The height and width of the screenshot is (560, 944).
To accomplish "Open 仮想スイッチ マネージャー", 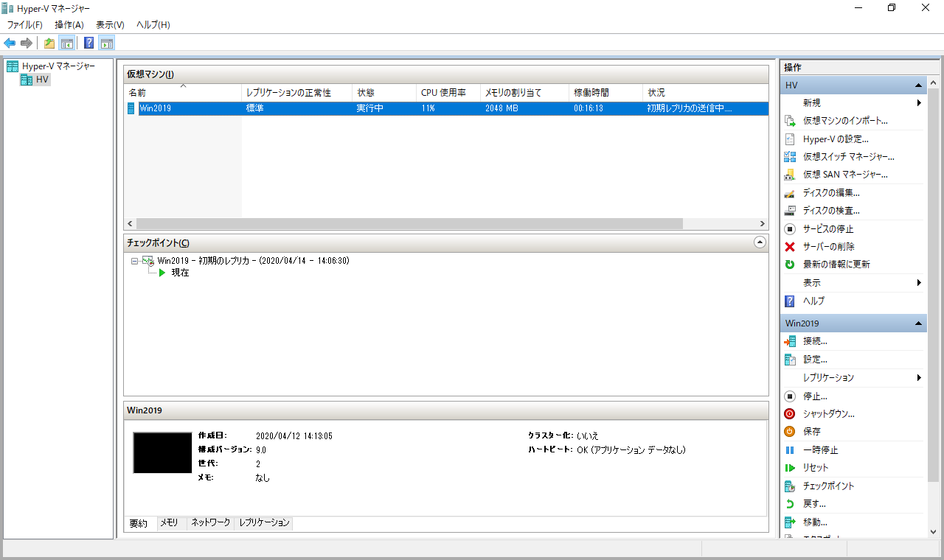I will 848,156.
